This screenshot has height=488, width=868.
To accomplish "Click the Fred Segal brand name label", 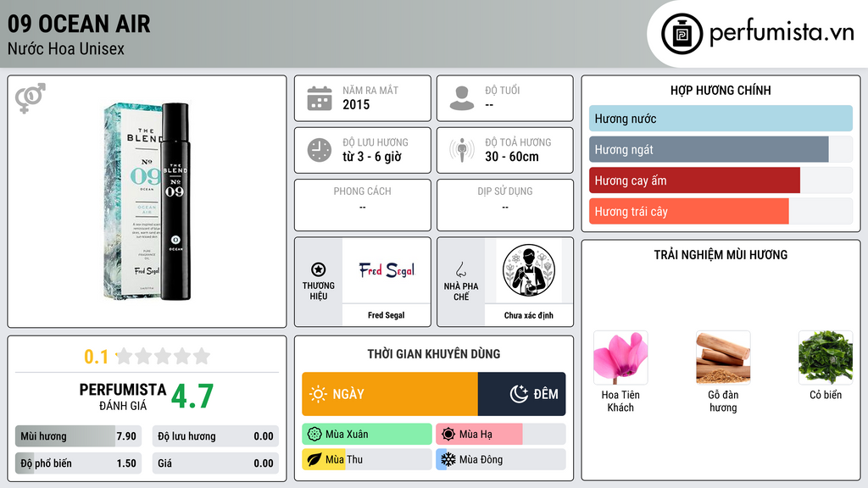I will 387,315.
